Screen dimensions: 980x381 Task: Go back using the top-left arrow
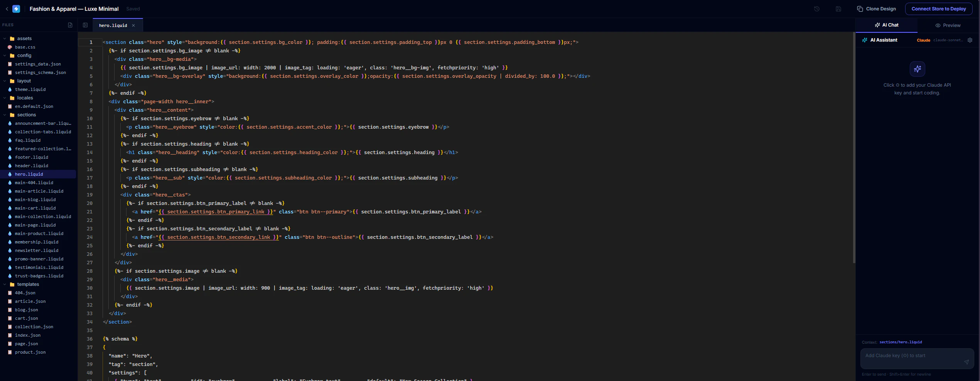pyautogui.click(x=7, y=8)
